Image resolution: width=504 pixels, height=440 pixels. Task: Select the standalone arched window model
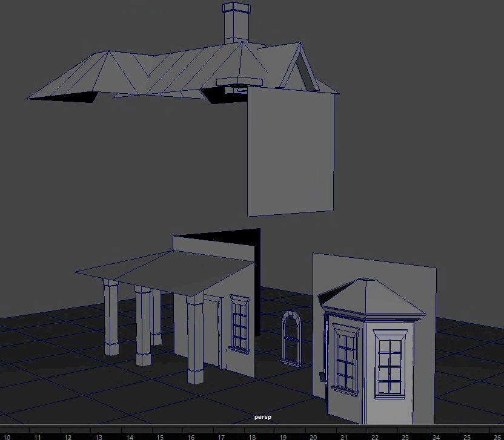[x=291, y=338]
